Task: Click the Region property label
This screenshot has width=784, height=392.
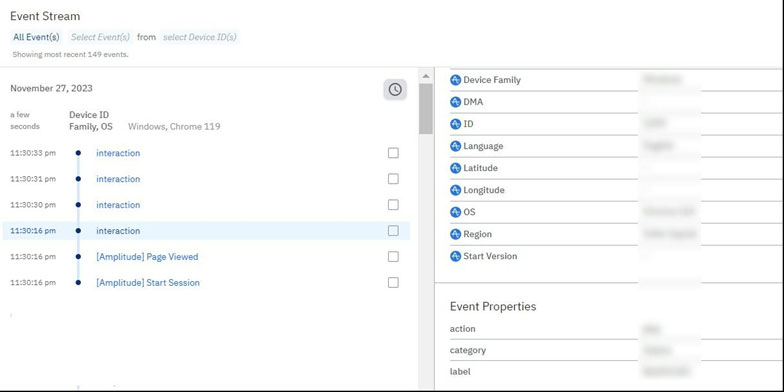Action: point(478,234)
